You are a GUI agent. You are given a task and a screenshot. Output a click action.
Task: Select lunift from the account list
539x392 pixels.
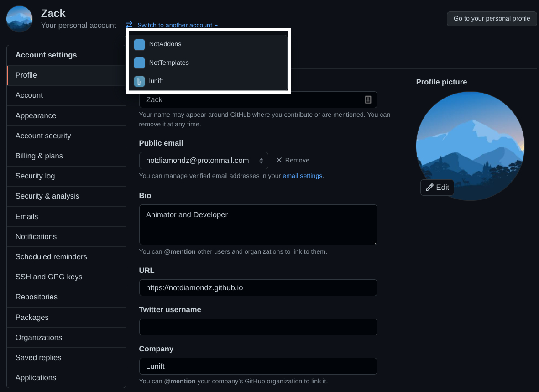point(208,81)
